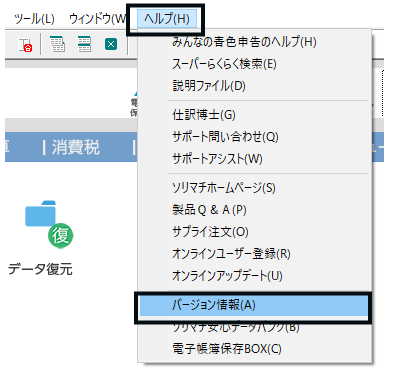Open the ツール(L) menu
The width and height of the screenshot is (396, 377).
point(34,19)
